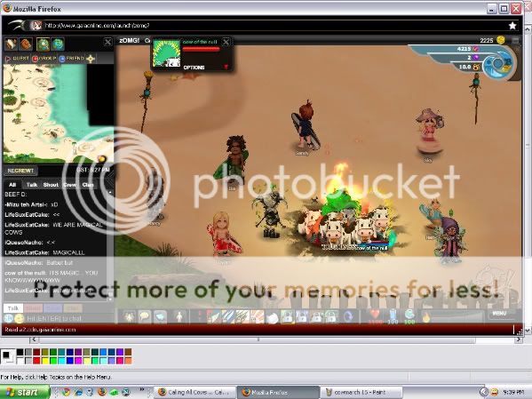532x399 pixels.
Task: Pick the red color swatch in Paint
Action: pos(36,360)
